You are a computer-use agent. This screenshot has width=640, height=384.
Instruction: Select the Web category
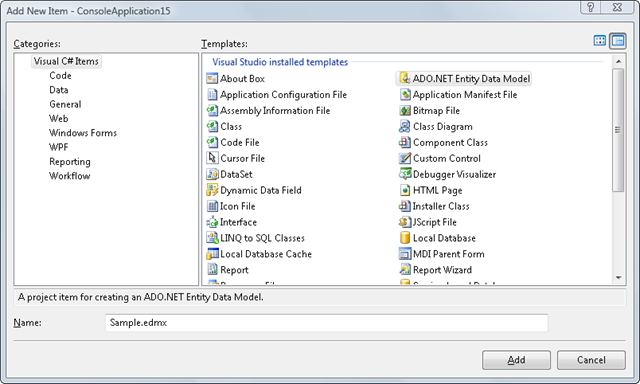[x=59, y=118]
